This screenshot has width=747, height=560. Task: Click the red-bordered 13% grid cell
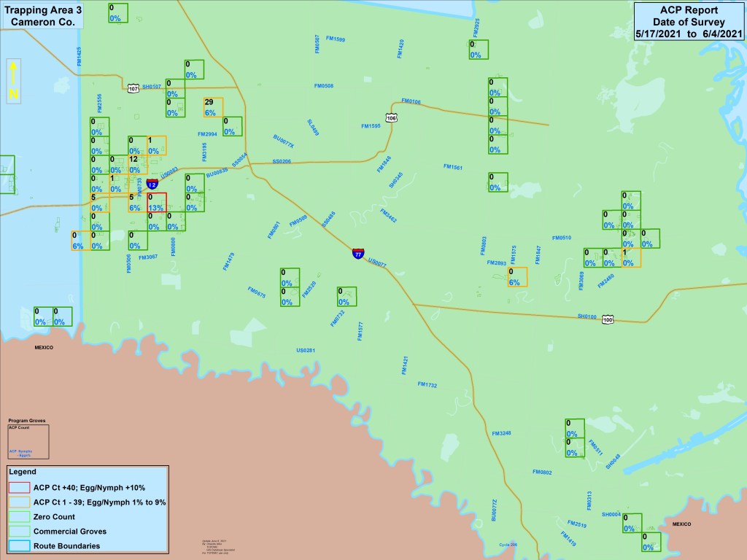[157, 202]
